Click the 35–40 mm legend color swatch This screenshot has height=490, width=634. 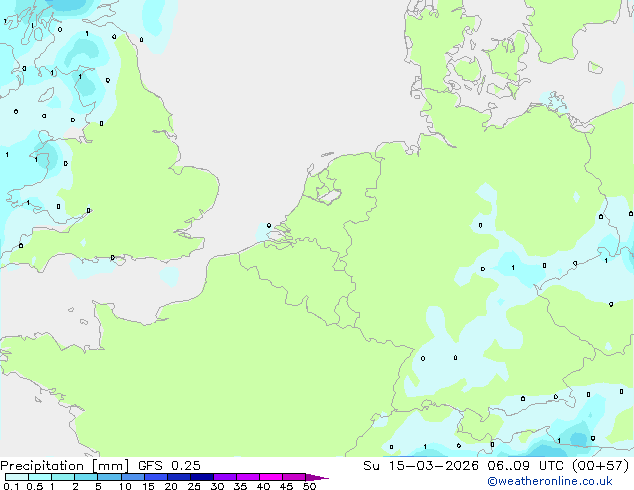(247, 477)
